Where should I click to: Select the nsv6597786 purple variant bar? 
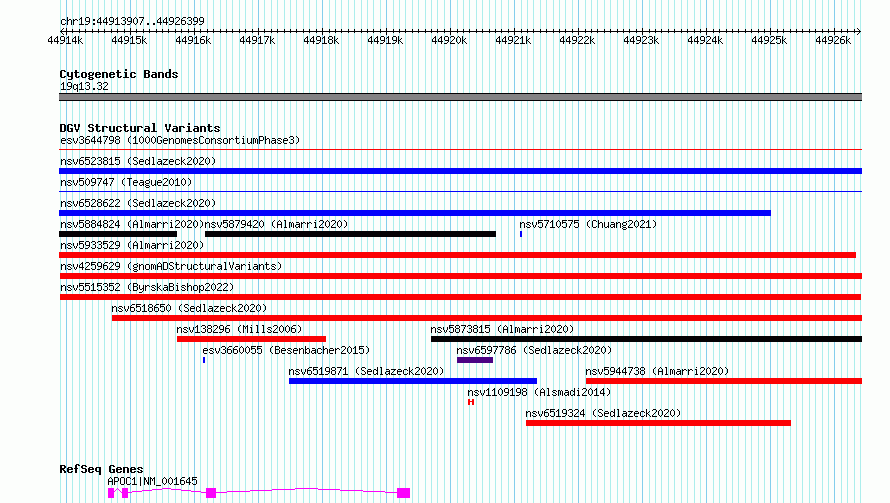(475, 360)
